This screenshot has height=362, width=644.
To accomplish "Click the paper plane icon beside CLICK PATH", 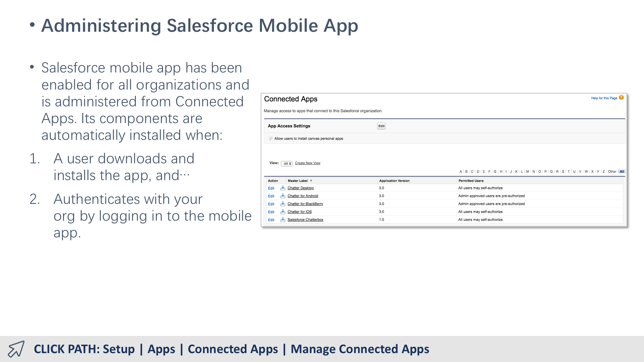I will pyautogui.click(x=16, y=349).
